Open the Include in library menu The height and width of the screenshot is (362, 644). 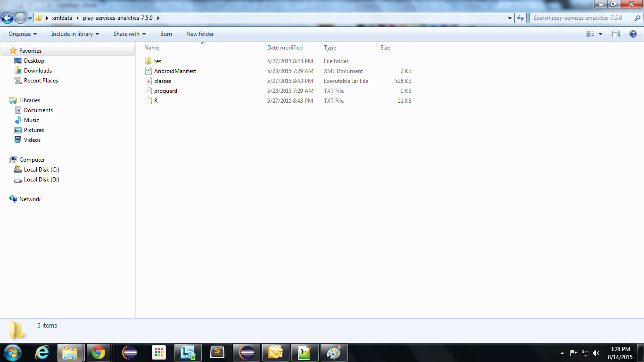(75, 34)
